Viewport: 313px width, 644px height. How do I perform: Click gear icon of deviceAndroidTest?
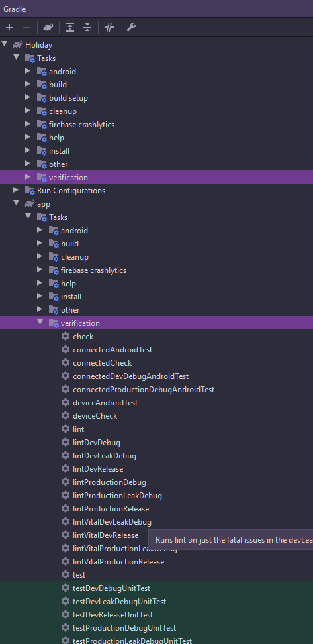(x=66, y=403)
